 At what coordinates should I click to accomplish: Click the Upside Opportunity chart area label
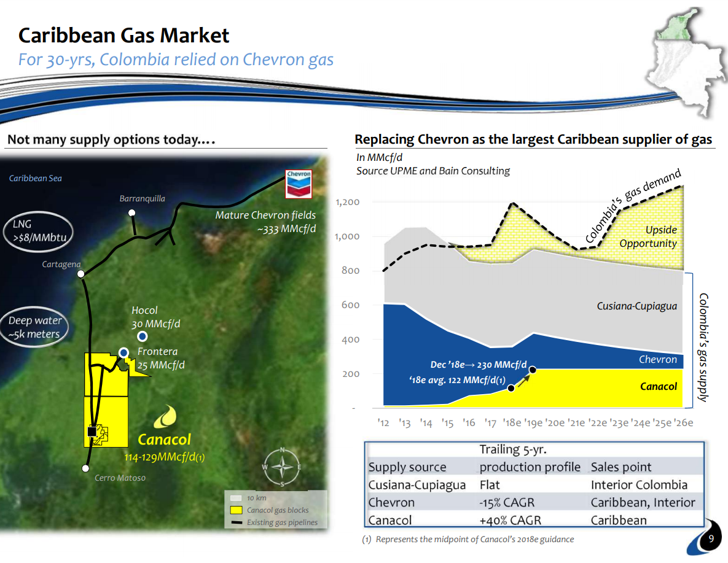[648, 237]
